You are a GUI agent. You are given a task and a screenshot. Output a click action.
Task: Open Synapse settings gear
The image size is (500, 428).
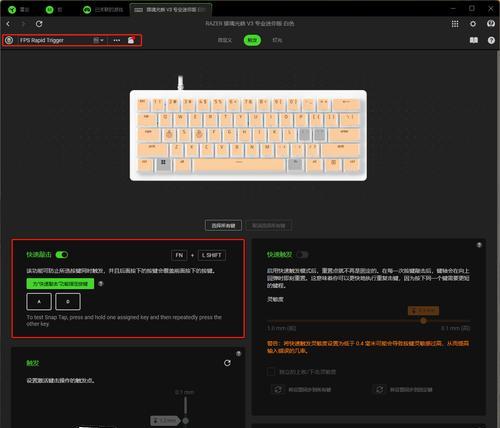coord(473,24)
